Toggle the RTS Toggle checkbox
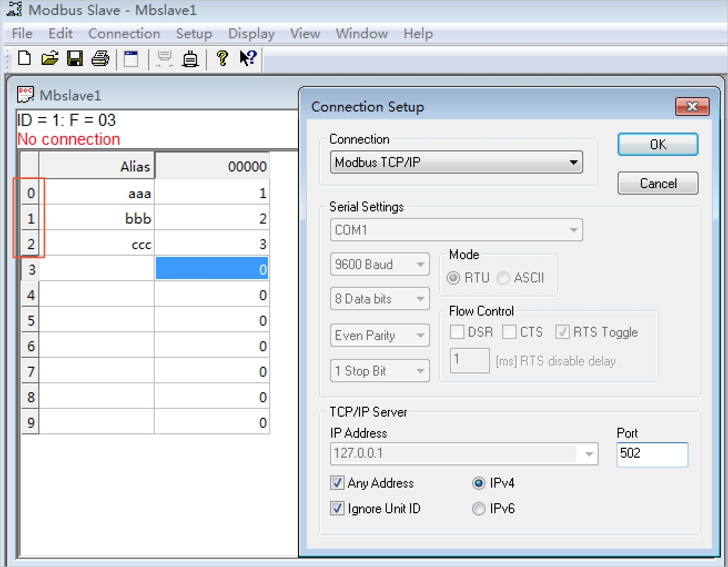728x567 pixels. 563,332
